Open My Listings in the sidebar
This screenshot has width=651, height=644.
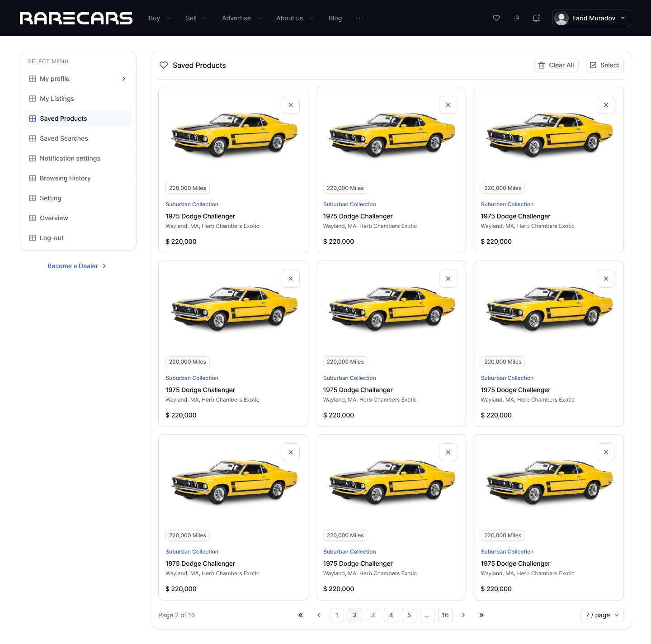click(78, 99)
